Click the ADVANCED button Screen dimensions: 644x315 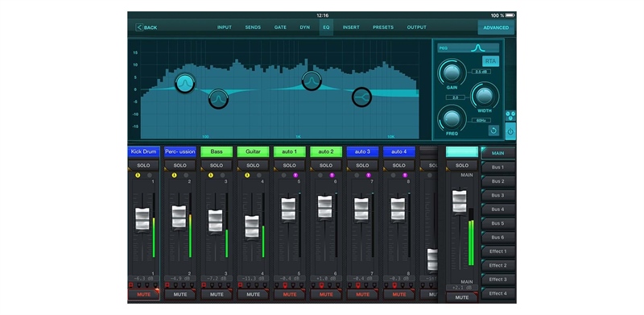[x=496, y=27]
